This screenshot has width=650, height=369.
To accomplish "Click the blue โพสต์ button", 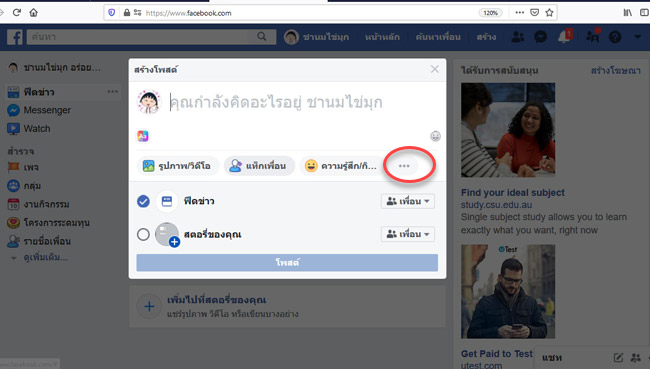I will (x=287, y=262).
